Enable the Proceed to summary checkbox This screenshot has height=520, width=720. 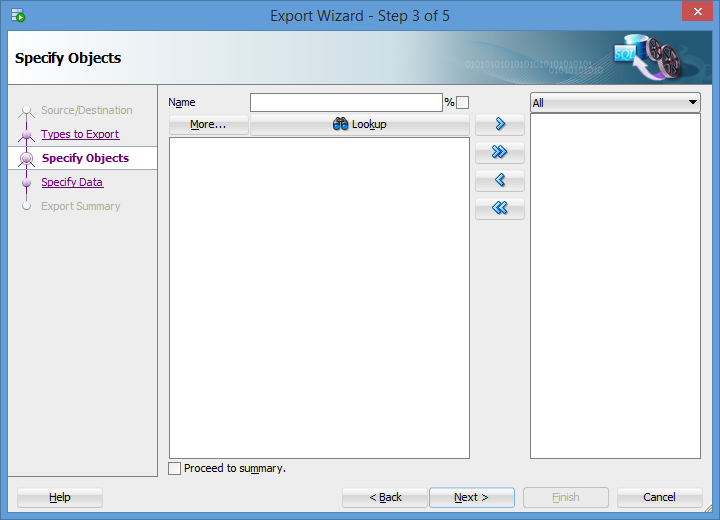[x=175, y=468]
